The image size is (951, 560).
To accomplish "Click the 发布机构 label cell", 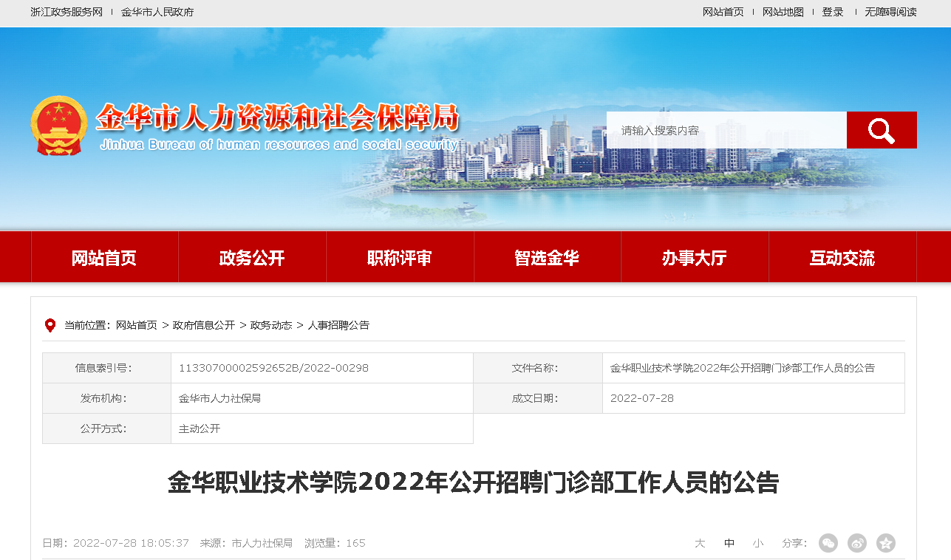I will click(106, 398).
